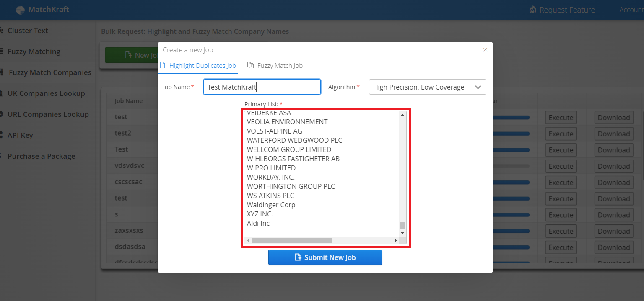
Task: Click the file icon on the New Job button
Action: point(129,55)
